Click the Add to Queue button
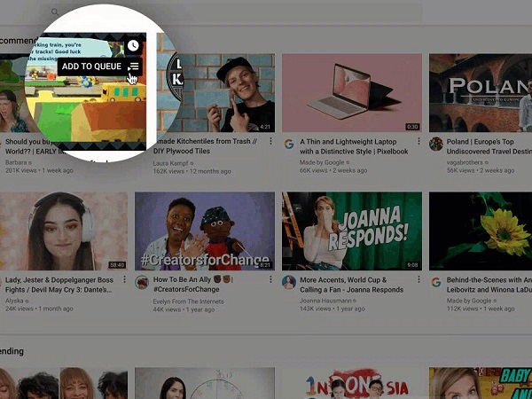The width and height of the screenshot is (532, 399). [x=99, y=66]
